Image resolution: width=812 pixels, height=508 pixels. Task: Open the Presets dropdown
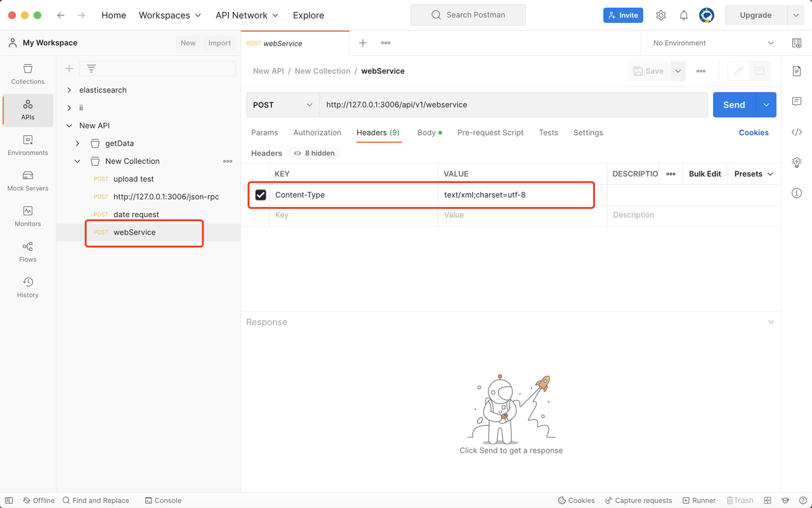coord(754,174)
